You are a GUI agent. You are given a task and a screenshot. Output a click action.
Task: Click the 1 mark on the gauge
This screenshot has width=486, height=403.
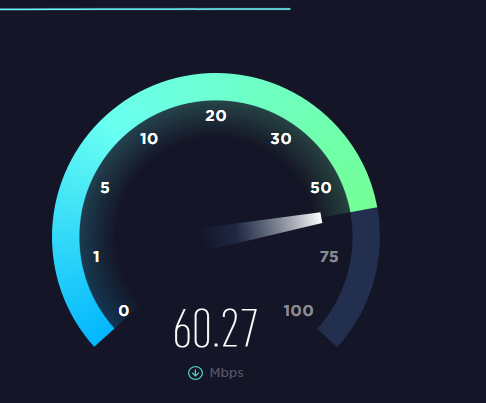point(96,257)
